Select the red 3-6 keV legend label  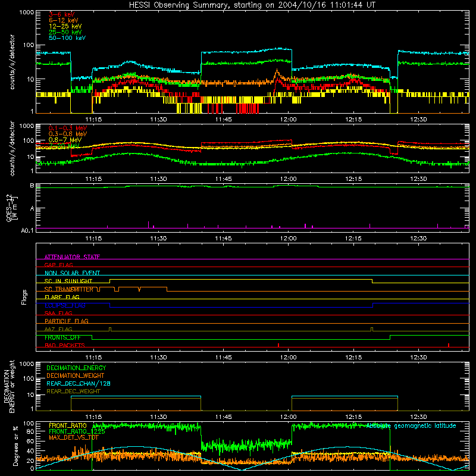click(x=62, y=14)
